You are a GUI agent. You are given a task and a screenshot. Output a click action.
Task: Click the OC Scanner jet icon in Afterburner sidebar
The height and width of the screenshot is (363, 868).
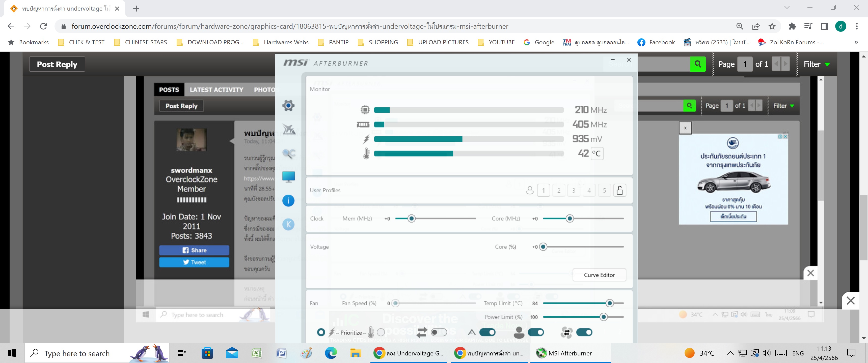[289, 129]
